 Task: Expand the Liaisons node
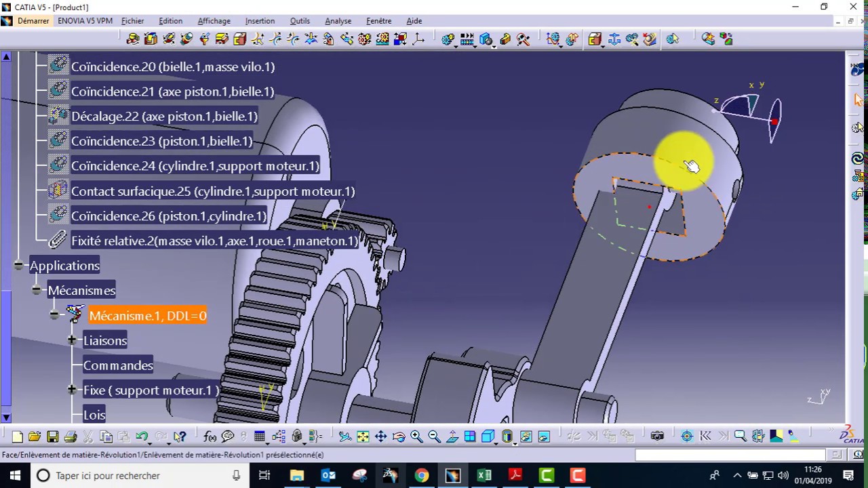[x=72, y=340]
